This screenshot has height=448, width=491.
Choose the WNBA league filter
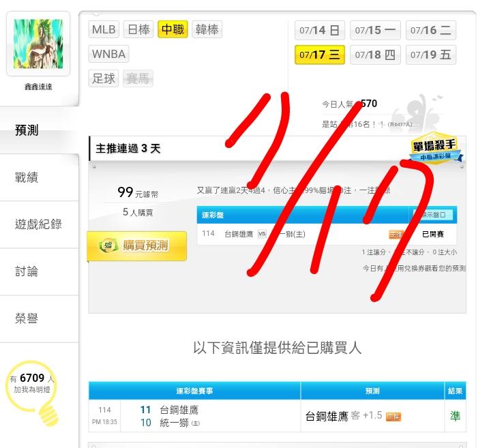(x=108, y=54)
